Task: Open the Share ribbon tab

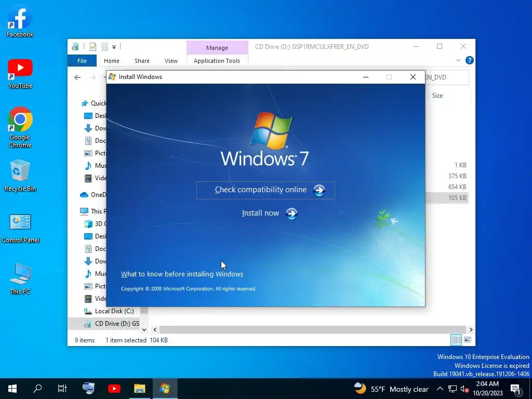Action: tap(142, 61)
